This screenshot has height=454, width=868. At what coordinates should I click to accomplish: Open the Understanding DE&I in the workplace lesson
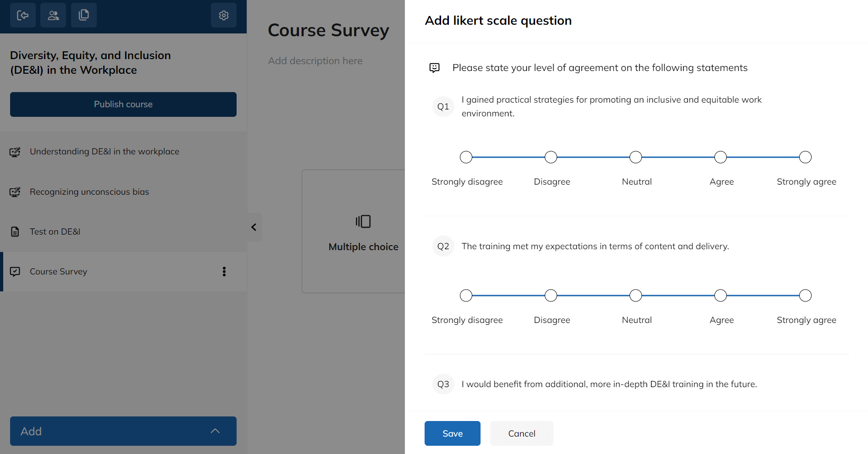(x=105, y=151)
